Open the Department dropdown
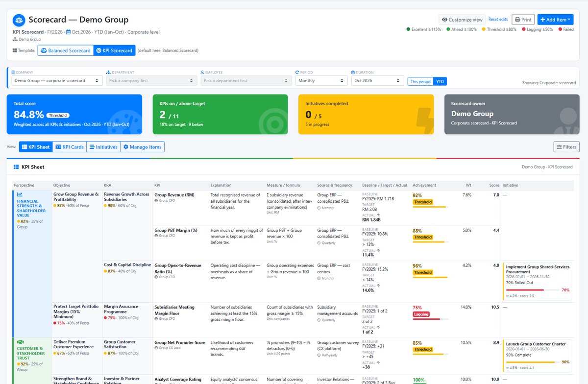 (151, 80)
